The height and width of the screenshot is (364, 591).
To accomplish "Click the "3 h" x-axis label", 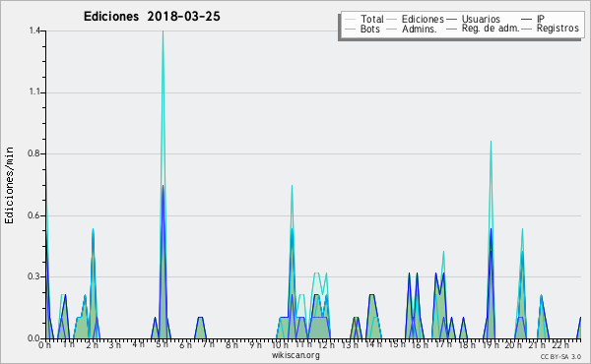I will point(115,344).
